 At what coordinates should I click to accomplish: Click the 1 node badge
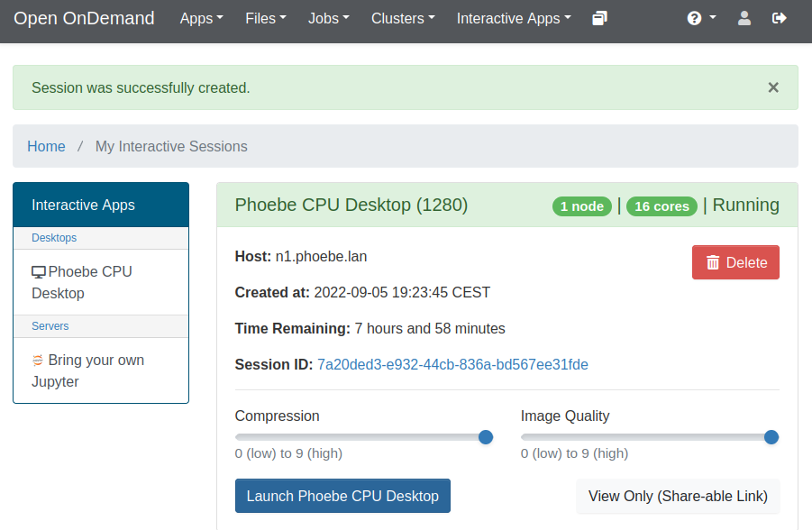[582, 206]
